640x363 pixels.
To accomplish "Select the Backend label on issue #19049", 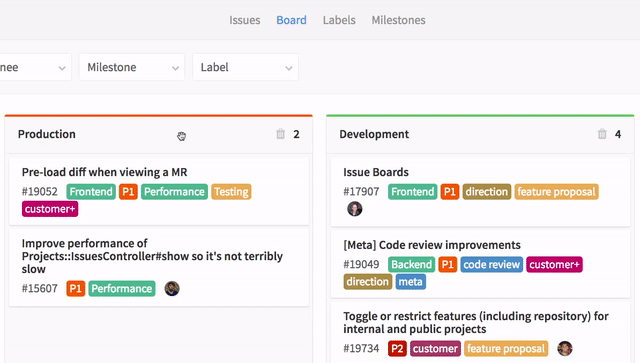I will [x=411, y=265].
